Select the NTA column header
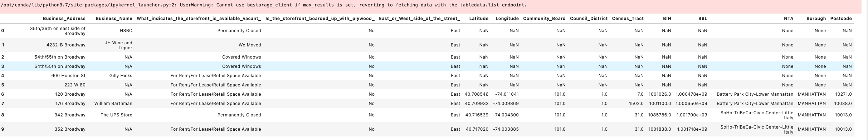The image size is (868, 140). (x=789, y=19)
